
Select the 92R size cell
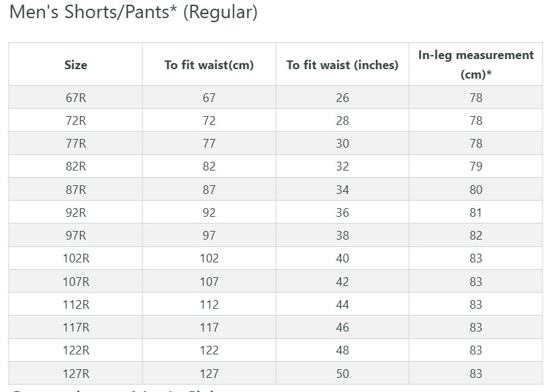click(x=76, y=213)
